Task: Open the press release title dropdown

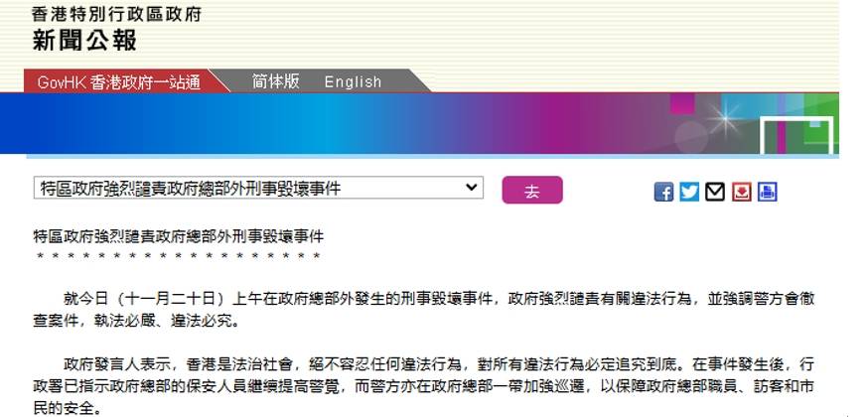Action: [x=258, y=189]
